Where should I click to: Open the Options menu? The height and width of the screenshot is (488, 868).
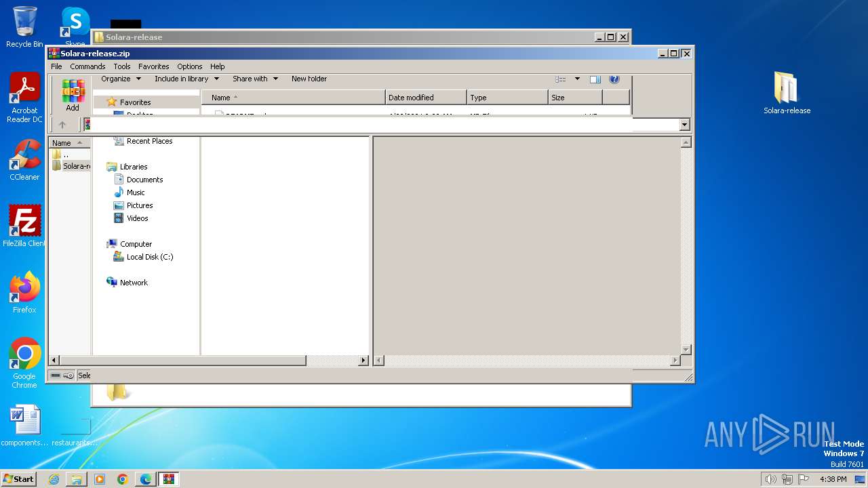[x=190, y=66]
